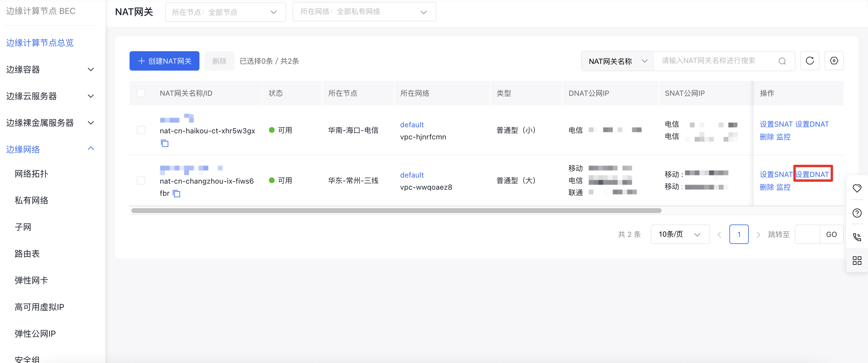Select checkbox for nat-cn-haikou-ct-xhr5w3gx row
The image size is (868, 363).
pos(141,130)
